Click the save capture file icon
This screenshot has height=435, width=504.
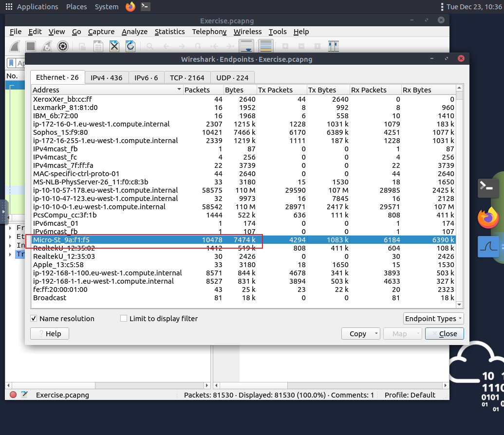point(98,46)
